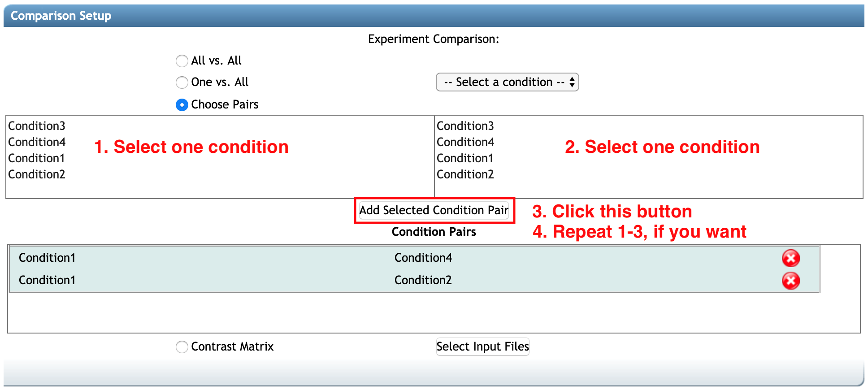This screenshot has height=390, width=868.
Task: Pick Condition2 in the right list
Action: pyautogui.click(x=465, y=174)
